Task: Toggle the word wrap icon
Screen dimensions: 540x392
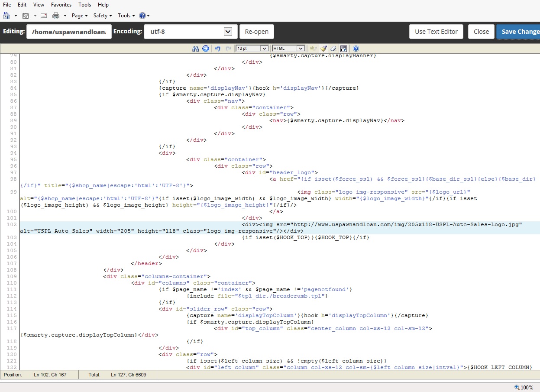Action: point(343,49)
